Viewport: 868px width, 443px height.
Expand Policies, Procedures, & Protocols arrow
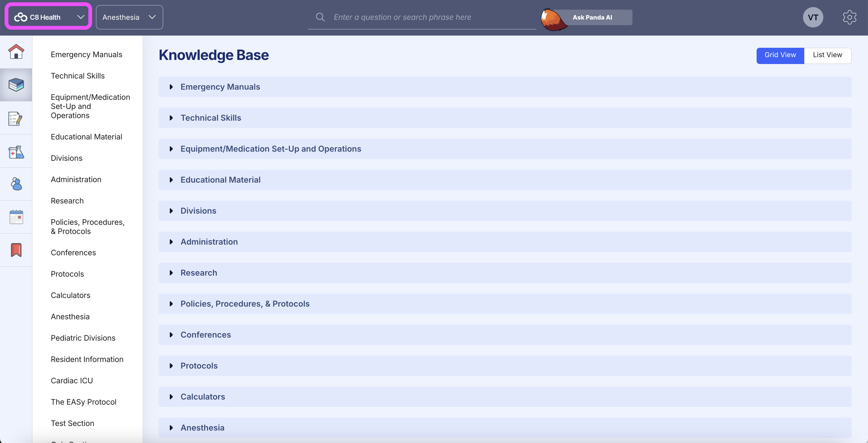tap(171, 304)
